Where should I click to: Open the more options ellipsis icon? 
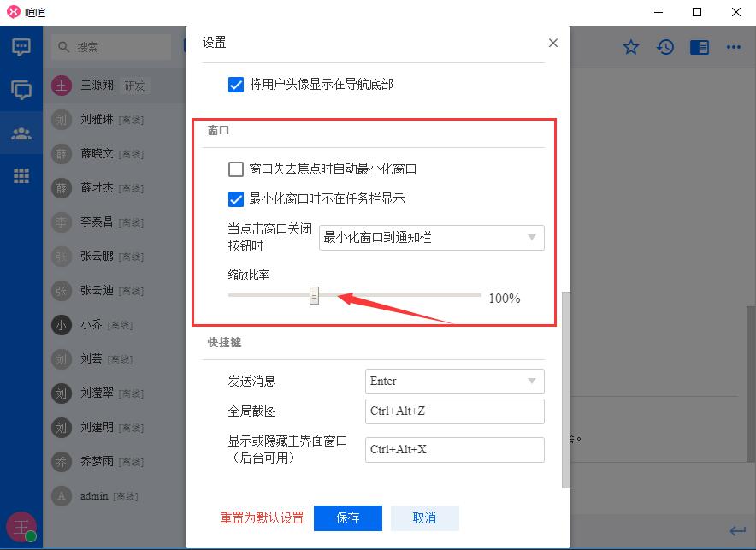click(734, 47)
